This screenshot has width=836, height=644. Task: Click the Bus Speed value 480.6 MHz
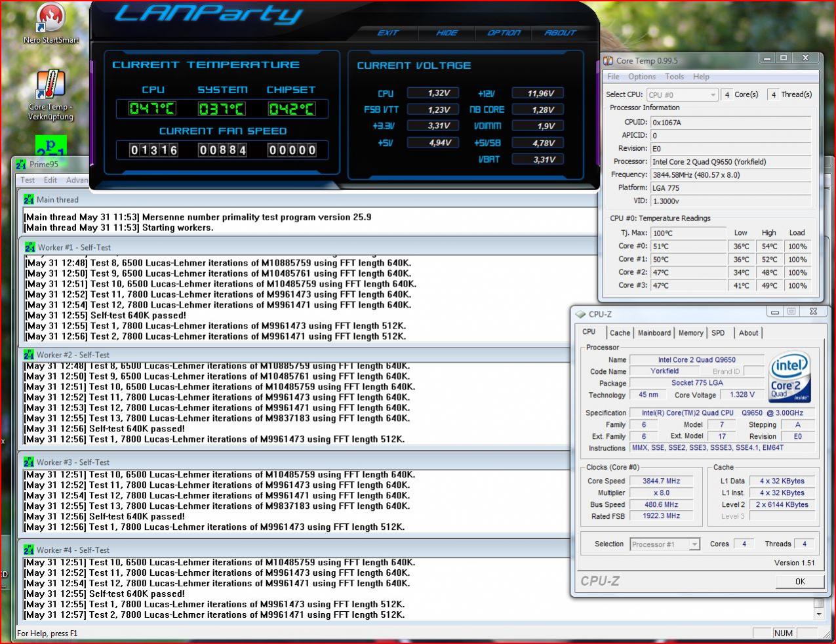point(662,505)
